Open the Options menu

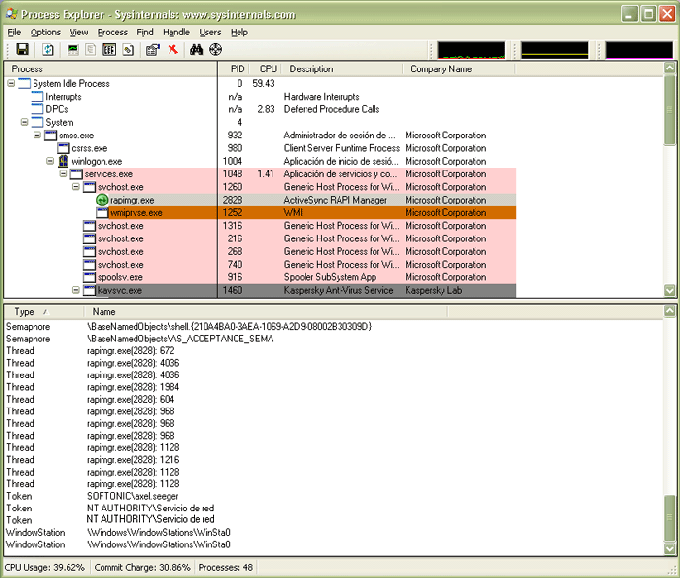[x=46, y=32]
